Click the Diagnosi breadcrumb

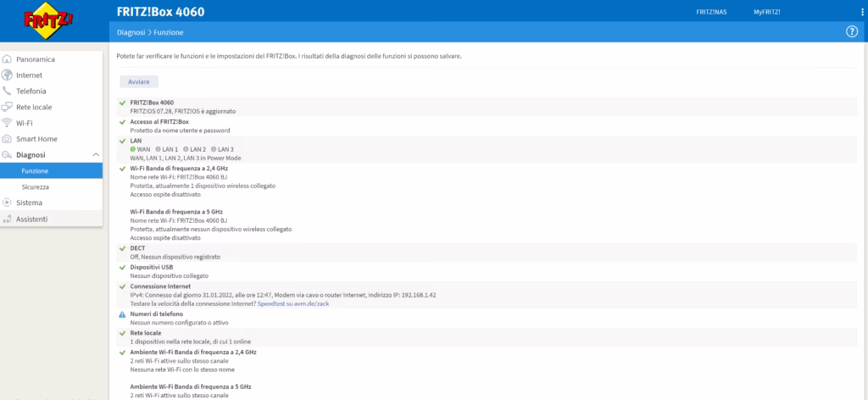[131, 33]
